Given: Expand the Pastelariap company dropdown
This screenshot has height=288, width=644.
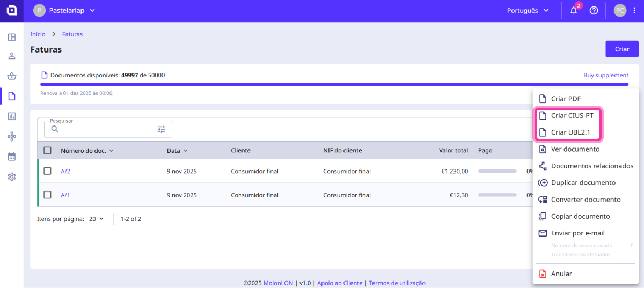Looking at the screenshot, I should (64, 11).
